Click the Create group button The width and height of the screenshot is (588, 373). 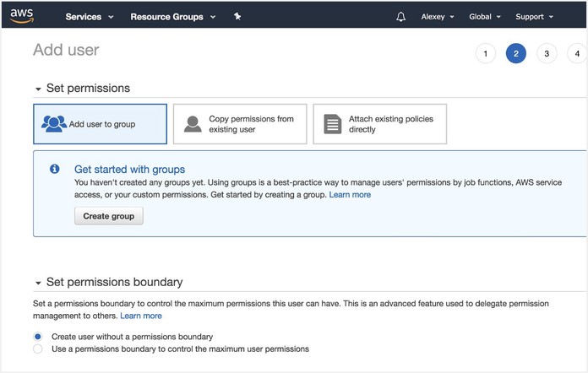[109, 216]
